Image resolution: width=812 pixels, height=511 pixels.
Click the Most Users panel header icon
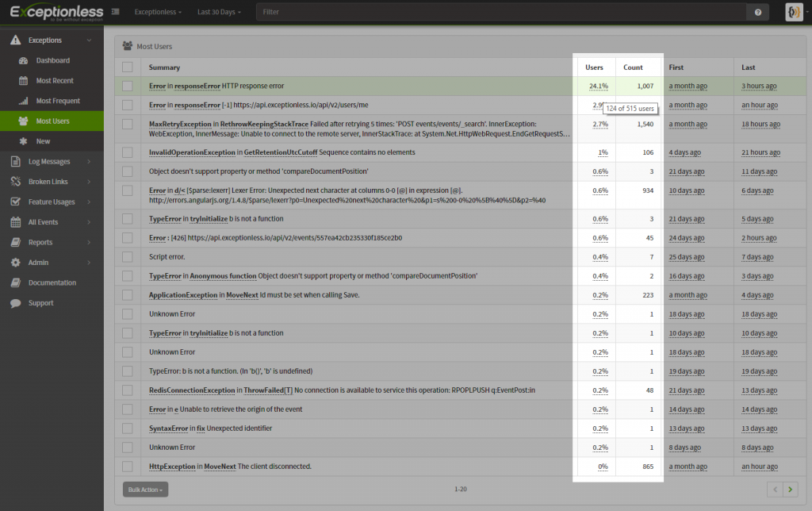tap(128, 46)
